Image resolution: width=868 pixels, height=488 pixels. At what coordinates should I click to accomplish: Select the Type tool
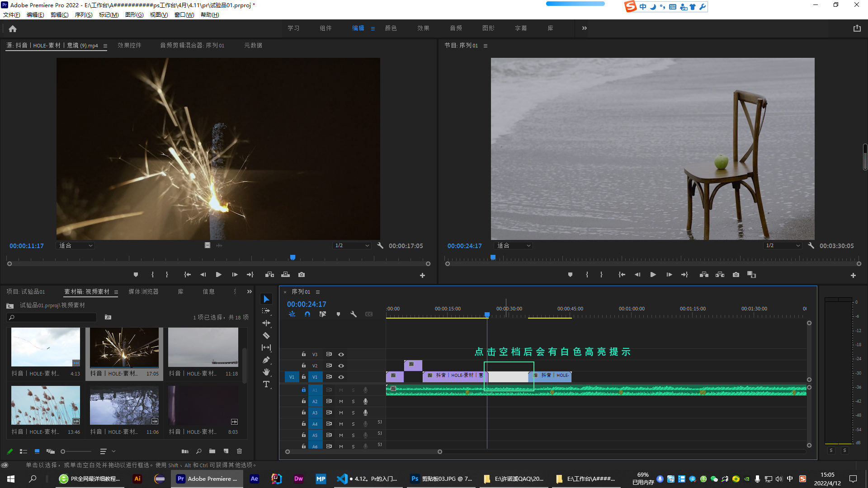pos(266,384)
